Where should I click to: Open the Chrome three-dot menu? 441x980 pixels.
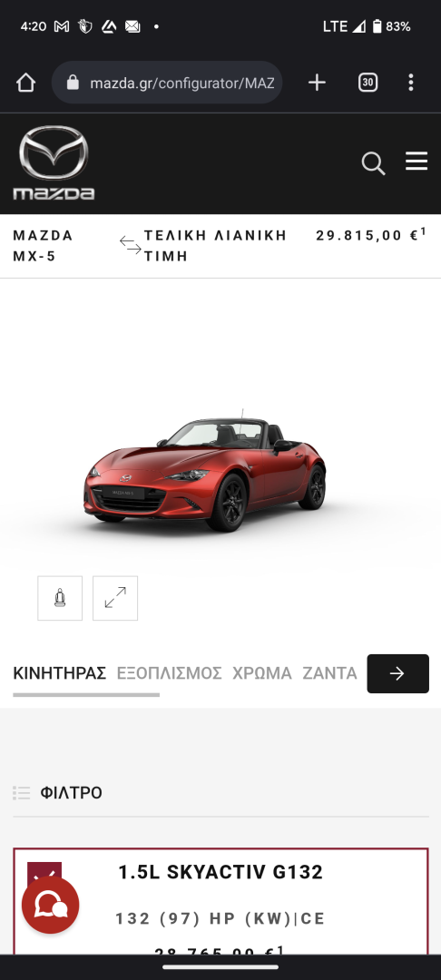click(410, 83)
